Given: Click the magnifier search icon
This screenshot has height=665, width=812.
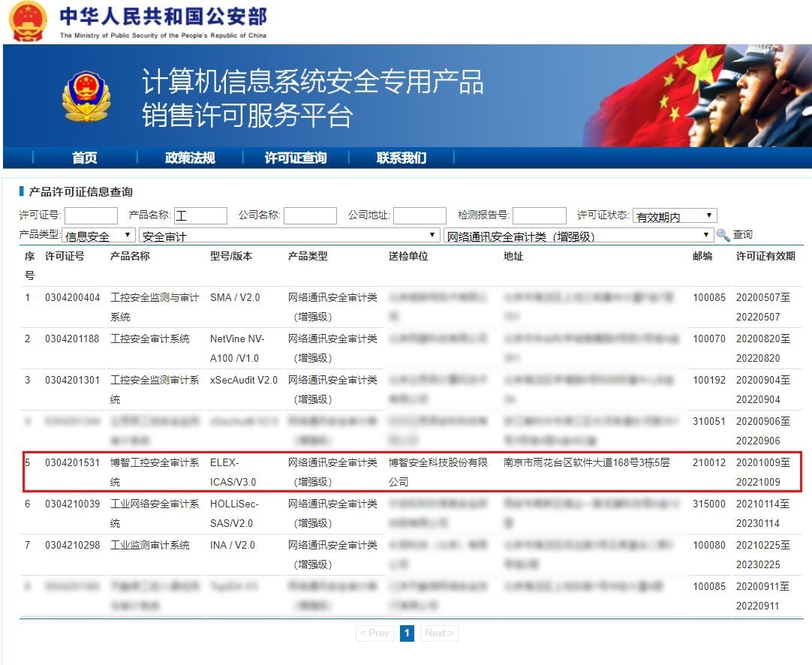Looking at the screenshot, I should 723,235.
